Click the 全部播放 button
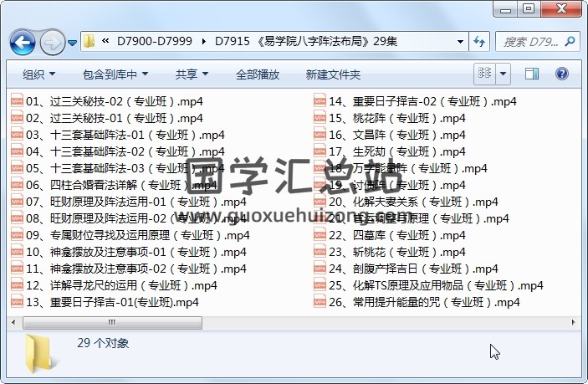 coord(258,74)
